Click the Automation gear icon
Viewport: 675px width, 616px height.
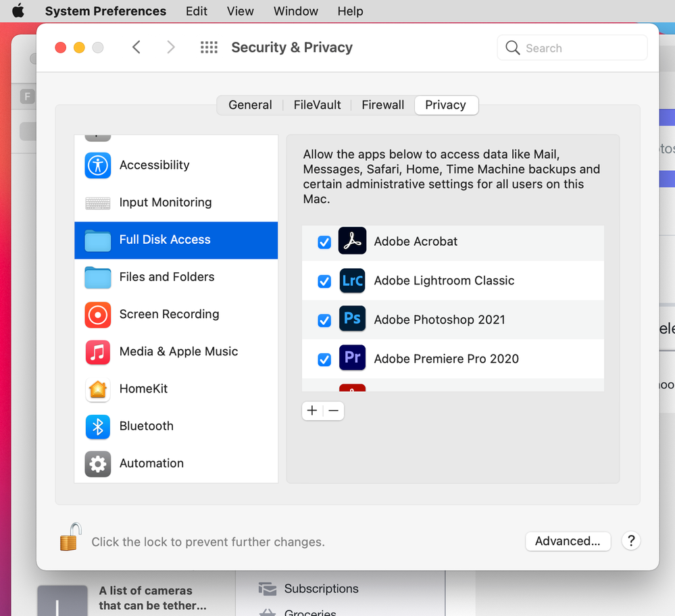(x=98, y=464)
